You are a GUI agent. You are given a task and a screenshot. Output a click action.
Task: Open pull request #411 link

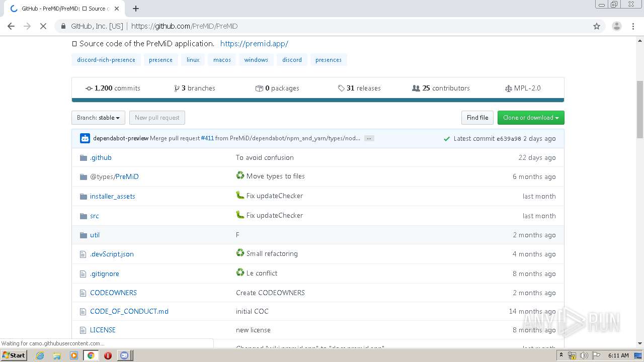tap(207, 139)
